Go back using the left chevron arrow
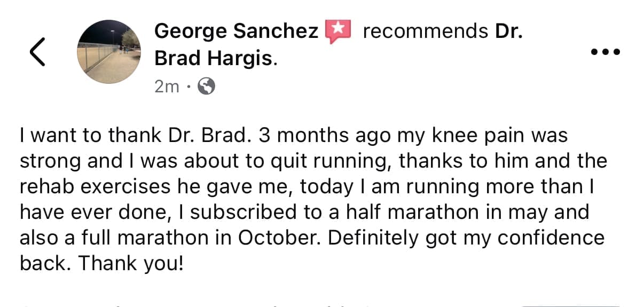 (37, 52)
